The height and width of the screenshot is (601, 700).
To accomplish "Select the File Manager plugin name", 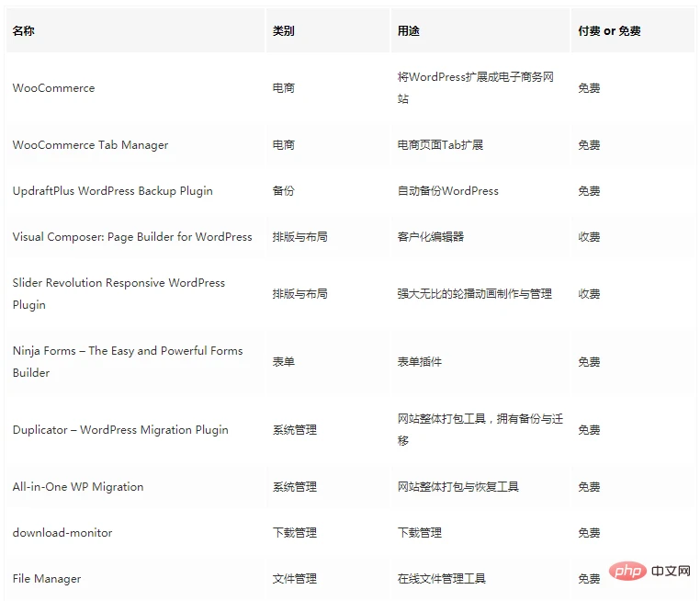I will point(47,579).
